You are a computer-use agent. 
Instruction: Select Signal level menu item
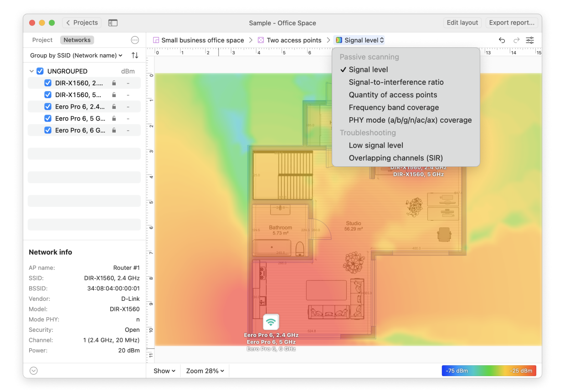click(x=406, y=70)
